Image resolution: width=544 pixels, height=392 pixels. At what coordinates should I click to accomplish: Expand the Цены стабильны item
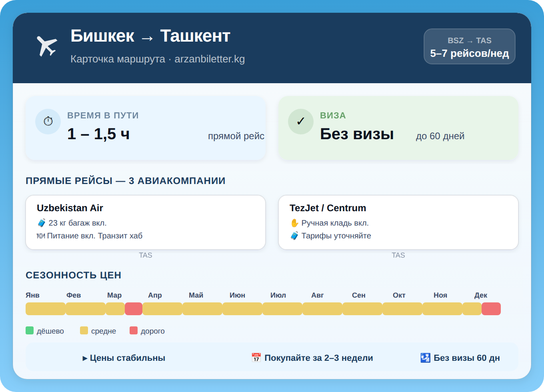[x=124, y=358]
